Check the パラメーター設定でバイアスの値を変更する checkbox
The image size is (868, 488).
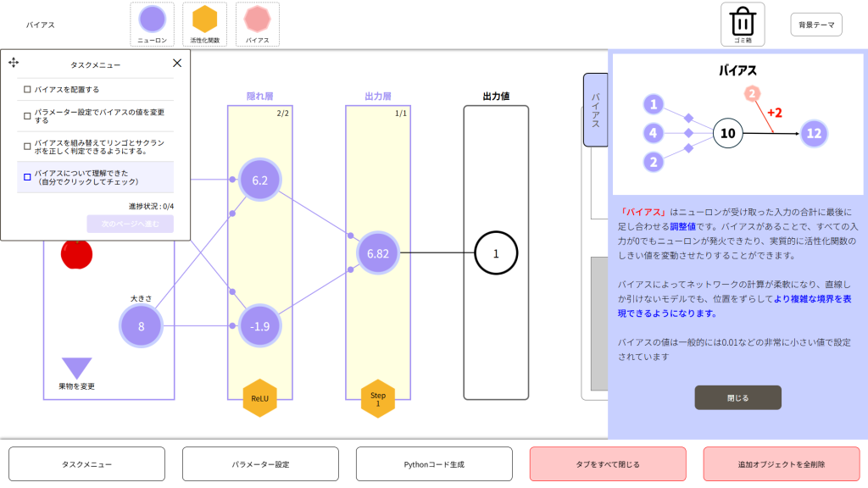(x=27, y=113)
